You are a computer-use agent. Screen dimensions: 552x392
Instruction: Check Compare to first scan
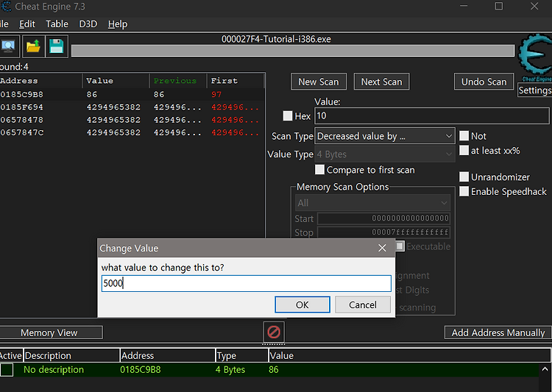point(319,170)
